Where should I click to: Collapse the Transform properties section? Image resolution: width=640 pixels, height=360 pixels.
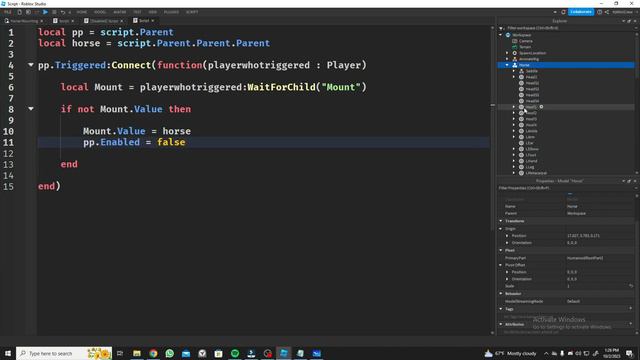tap(501, 221)
